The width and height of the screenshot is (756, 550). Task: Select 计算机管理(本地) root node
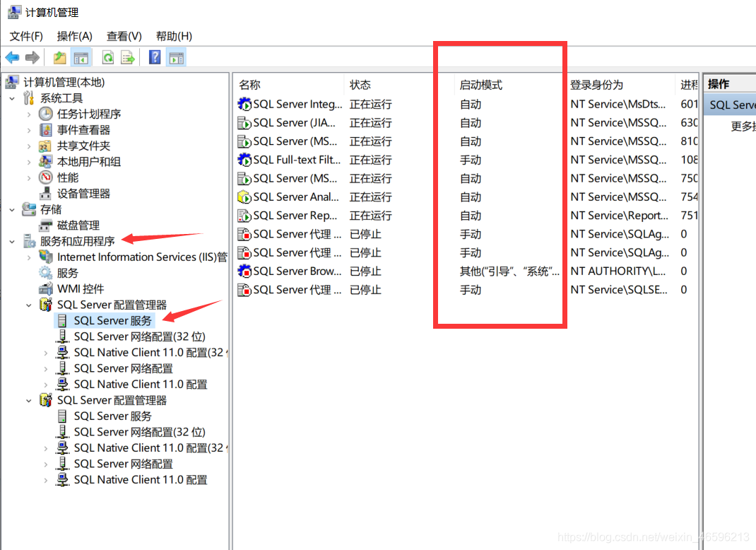click(x=64, y=82)
